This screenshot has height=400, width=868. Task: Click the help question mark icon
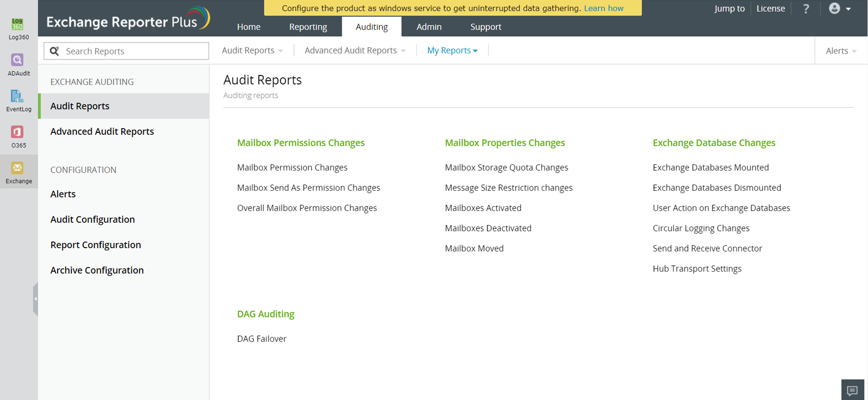tap(806, 9)
